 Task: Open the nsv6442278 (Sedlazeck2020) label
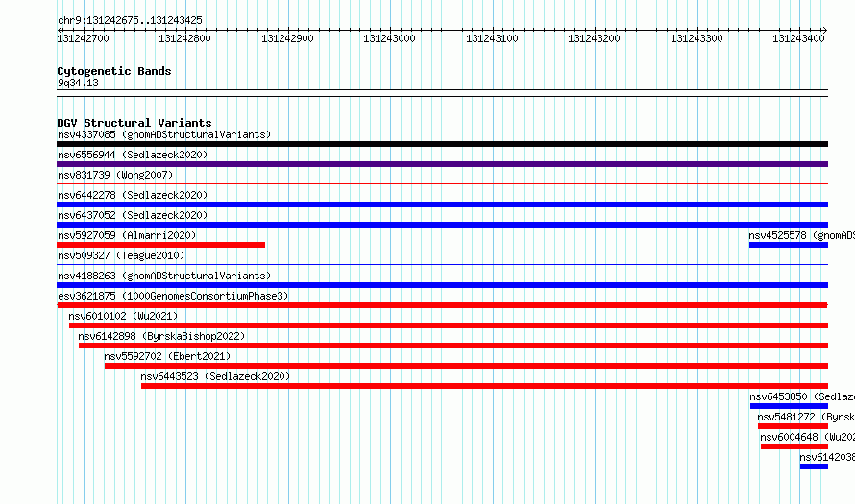pos(133,195)
